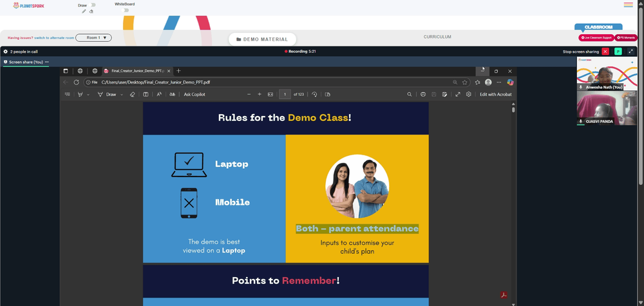This screenshot has width=644, height=306.
Task: Select the PDF erase tool
Action: pos(132,95)
